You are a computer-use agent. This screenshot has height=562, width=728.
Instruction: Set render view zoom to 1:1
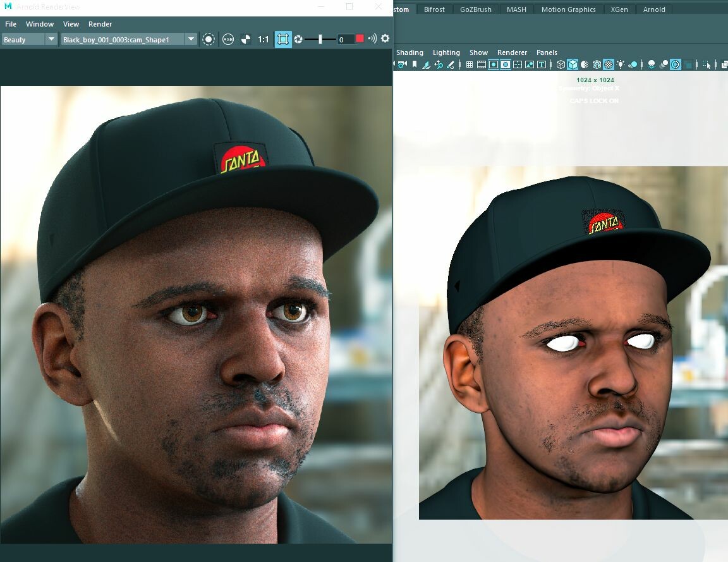(x=264, y=39)
